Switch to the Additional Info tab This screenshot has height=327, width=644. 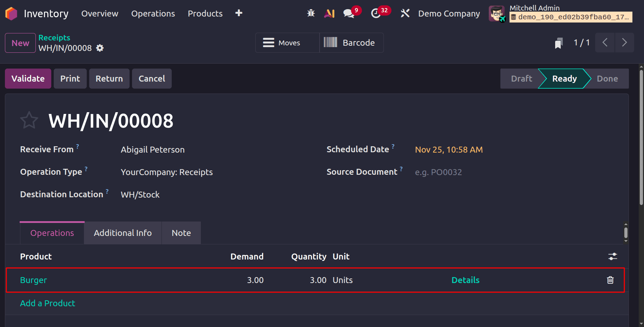pos(123,233)
